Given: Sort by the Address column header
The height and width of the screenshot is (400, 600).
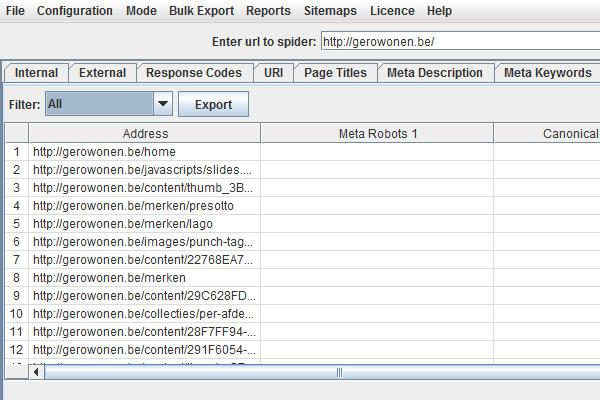Looking at the screenshot, I should tap(145, 133).
